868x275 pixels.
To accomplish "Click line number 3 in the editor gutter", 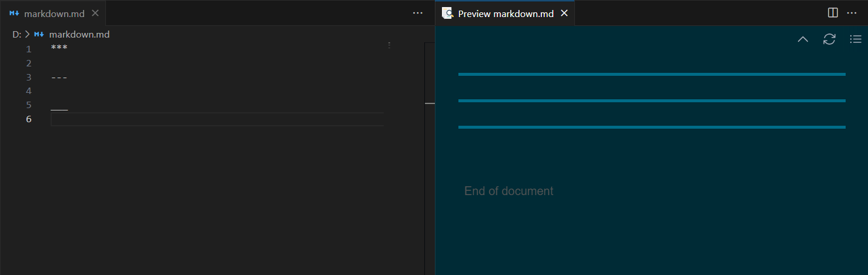I will click(x=28, y=78).
